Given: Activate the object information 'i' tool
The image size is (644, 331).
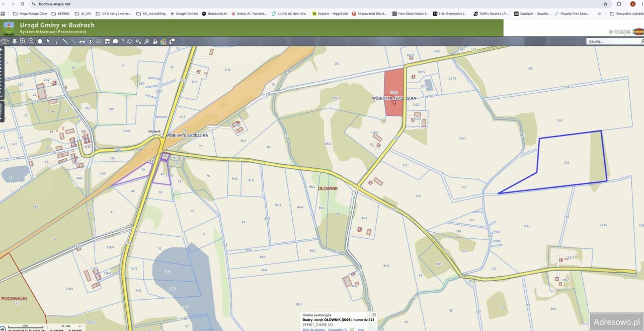Looking at the screenshot, I should tap(57, 41).
